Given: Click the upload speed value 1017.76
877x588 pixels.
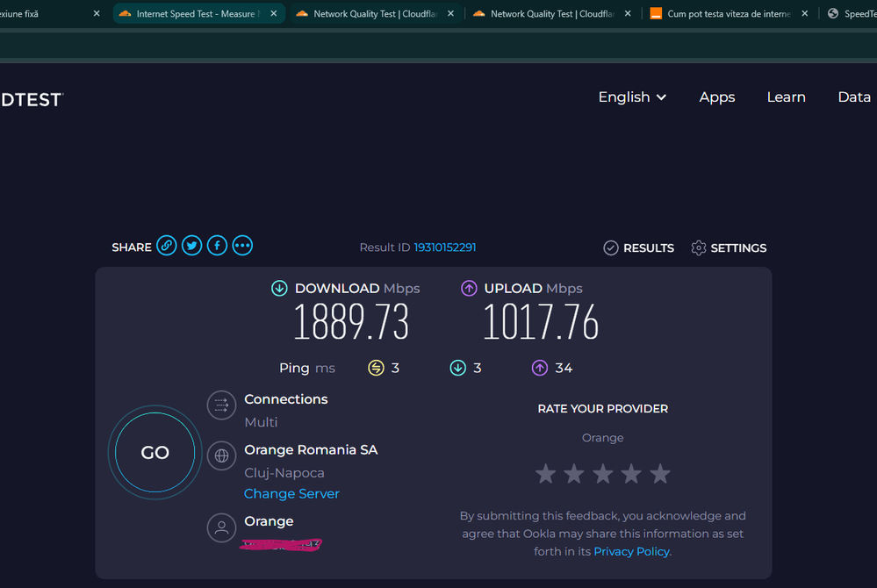Looking at the screenshot, I should coord(541,321).
